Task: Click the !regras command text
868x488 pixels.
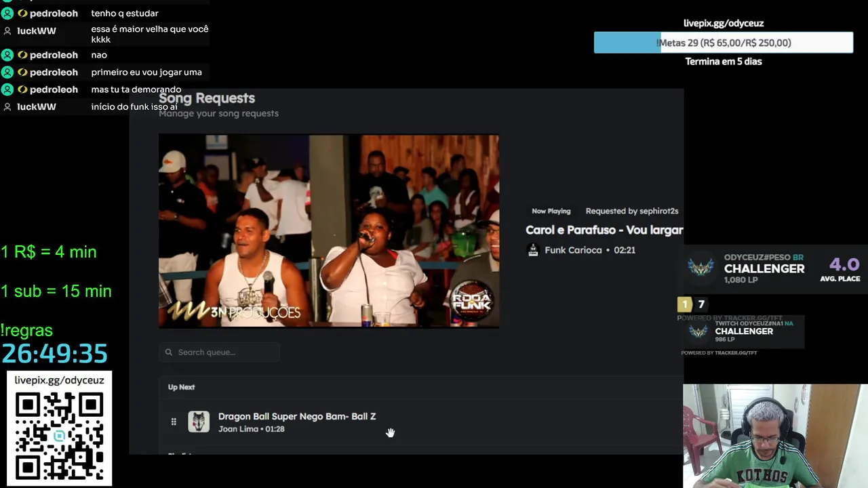Action: (x=27, y=331)
